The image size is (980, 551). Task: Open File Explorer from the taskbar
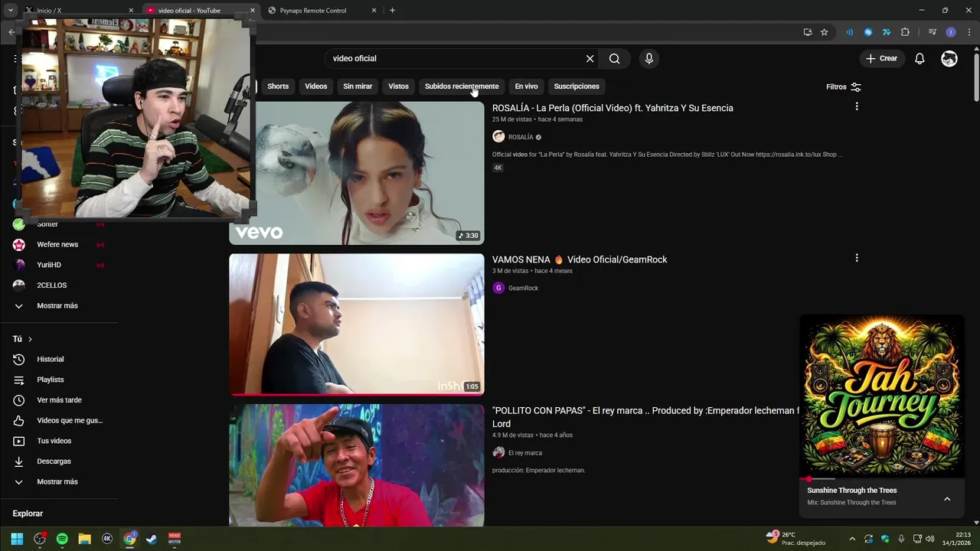(85, 539)
